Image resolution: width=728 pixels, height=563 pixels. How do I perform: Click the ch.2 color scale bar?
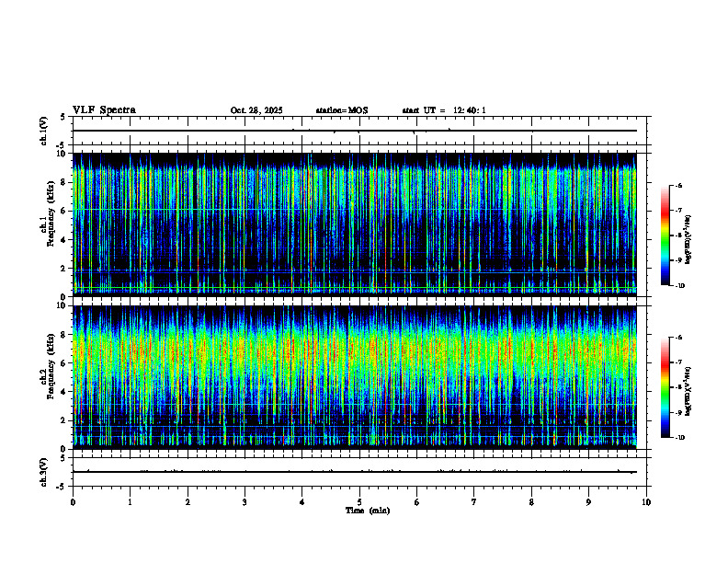(x=665, y=387)
